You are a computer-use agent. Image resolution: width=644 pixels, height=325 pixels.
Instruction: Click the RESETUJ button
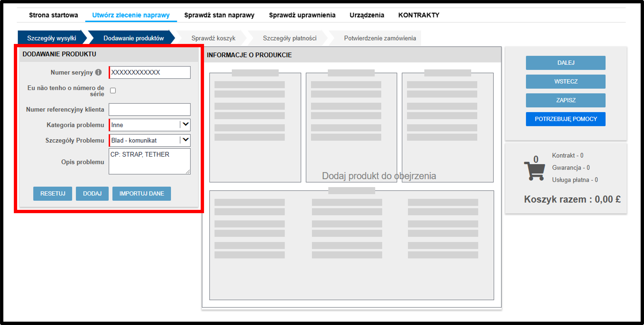(x=53, y=194)
